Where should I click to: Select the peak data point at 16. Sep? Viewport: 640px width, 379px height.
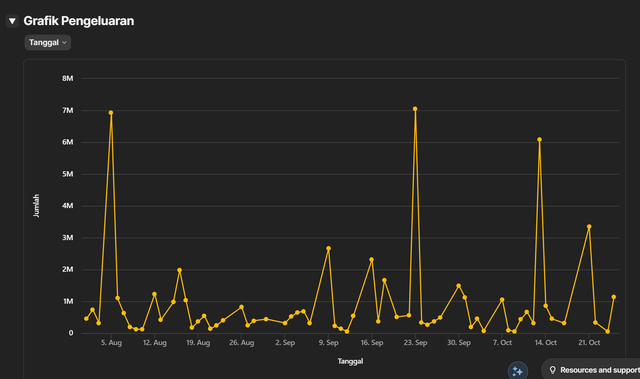(371, 259)
